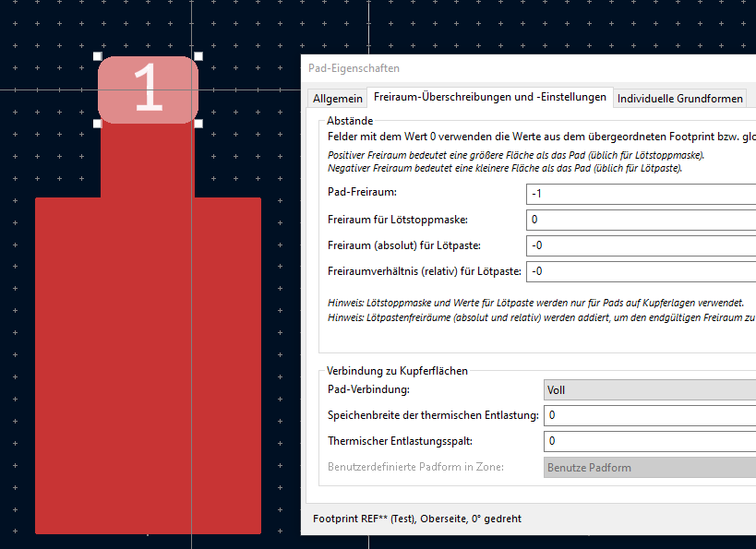Open the Individuelle Grundformen tab
The width and height of the screenshot is (756, 549).
pyautogui.click(x=679, y=99)
